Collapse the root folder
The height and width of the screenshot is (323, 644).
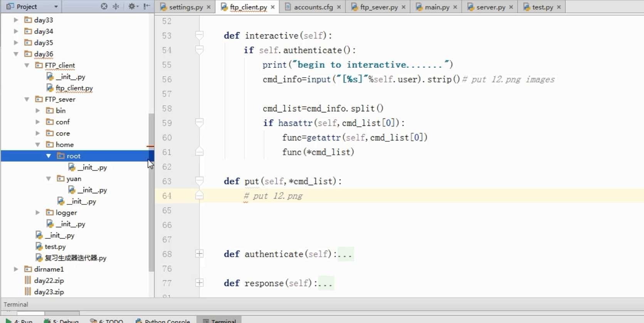click(x=48, y=156)
